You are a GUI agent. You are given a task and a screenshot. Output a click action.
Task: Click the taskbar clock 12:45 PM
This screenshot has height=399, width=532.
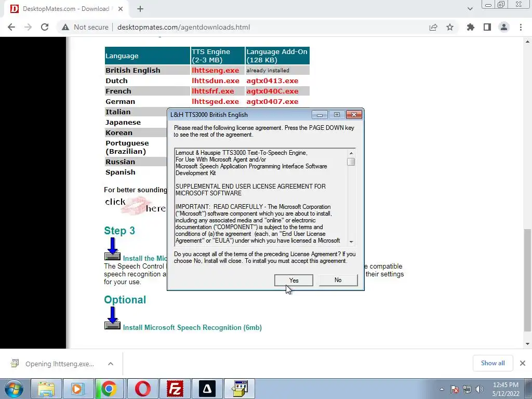pyautogui.click(x=506, y=385)
